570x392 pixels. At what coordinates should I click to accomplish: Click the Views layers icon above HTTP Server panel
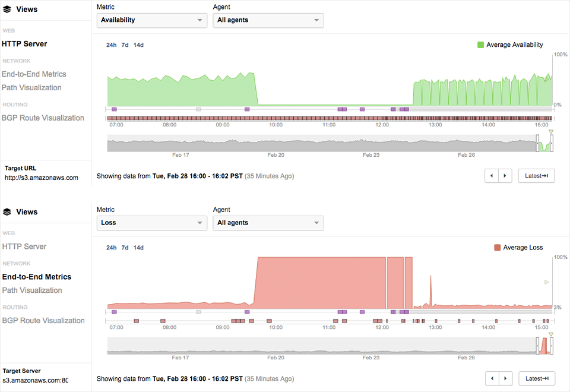tap(7, 10)
